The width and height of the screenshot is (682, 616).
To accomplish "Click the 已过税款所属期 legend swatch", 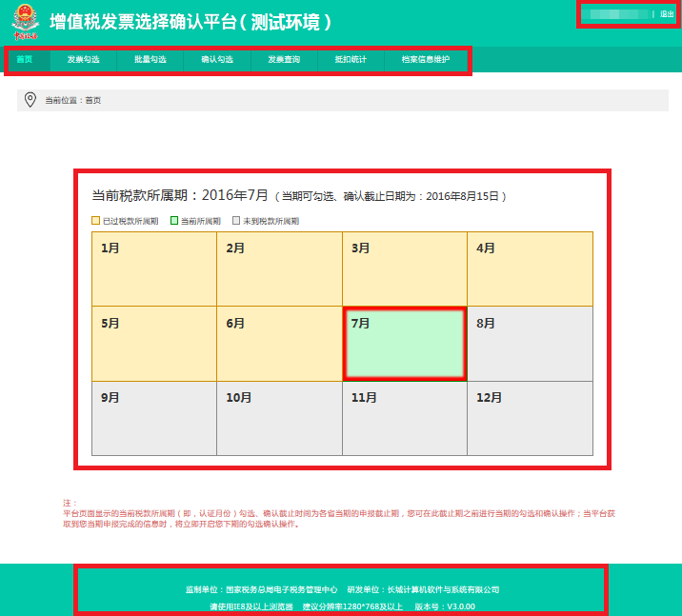I will click(95, 221).
